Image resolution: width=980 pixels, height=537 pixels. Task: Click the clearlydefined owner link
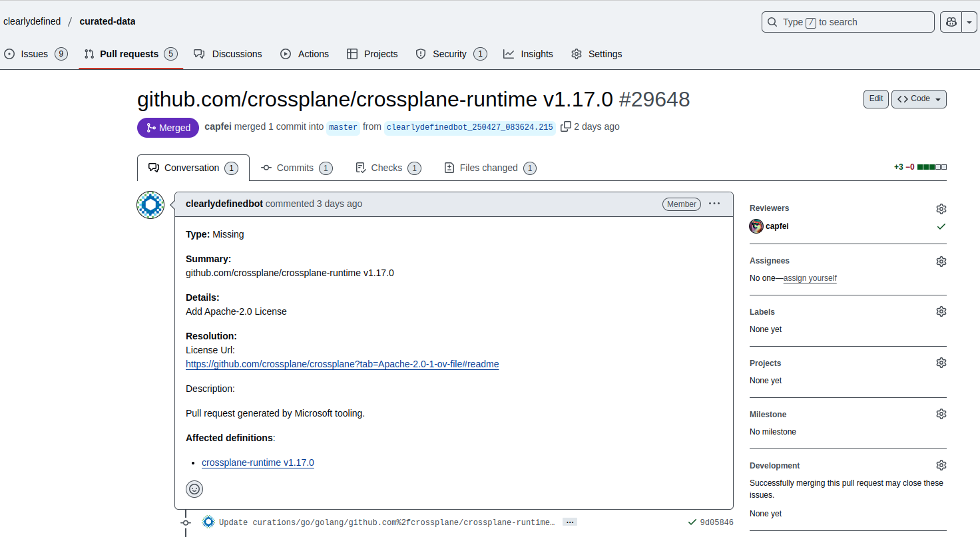click(x=32, y=21)
